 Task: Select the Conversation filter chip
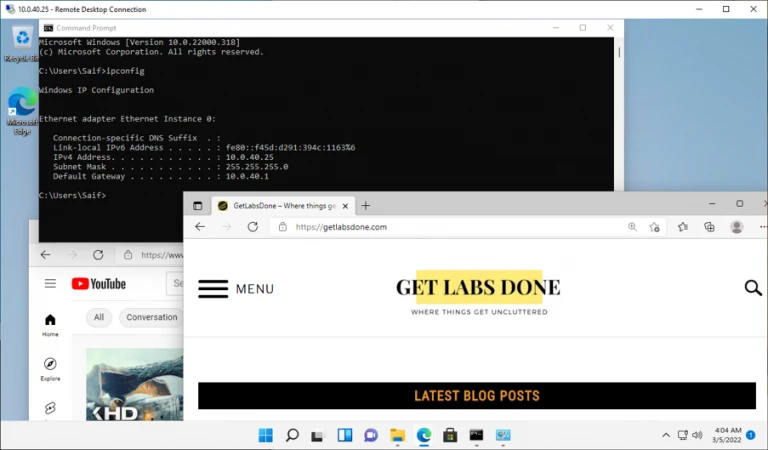(x=152, y=317)
